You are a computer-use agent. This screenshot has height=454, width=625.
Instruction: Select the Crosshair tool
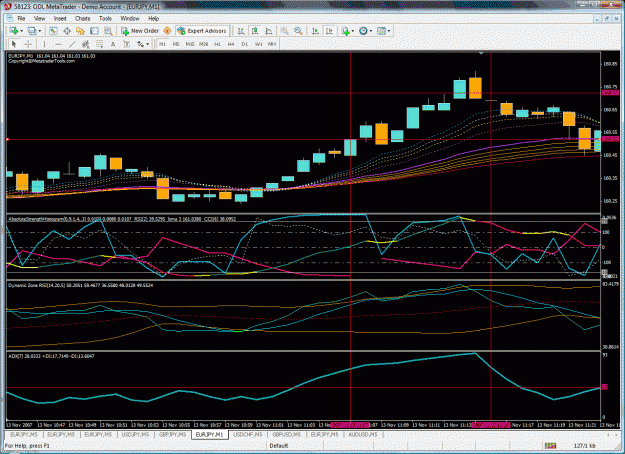28,44
